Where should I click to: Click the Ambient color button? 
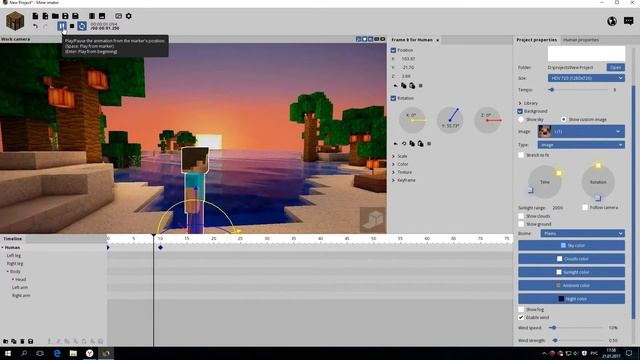click(571, 285)
